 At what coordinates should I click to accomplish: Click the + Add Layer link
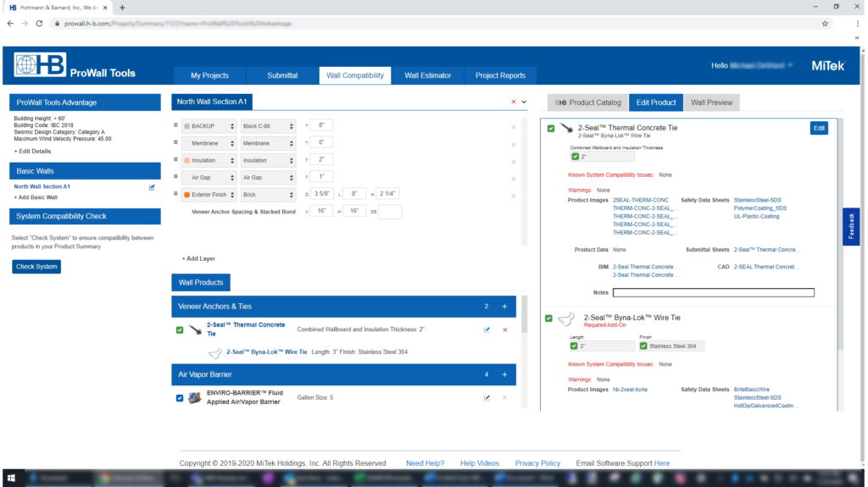point(198,258)
